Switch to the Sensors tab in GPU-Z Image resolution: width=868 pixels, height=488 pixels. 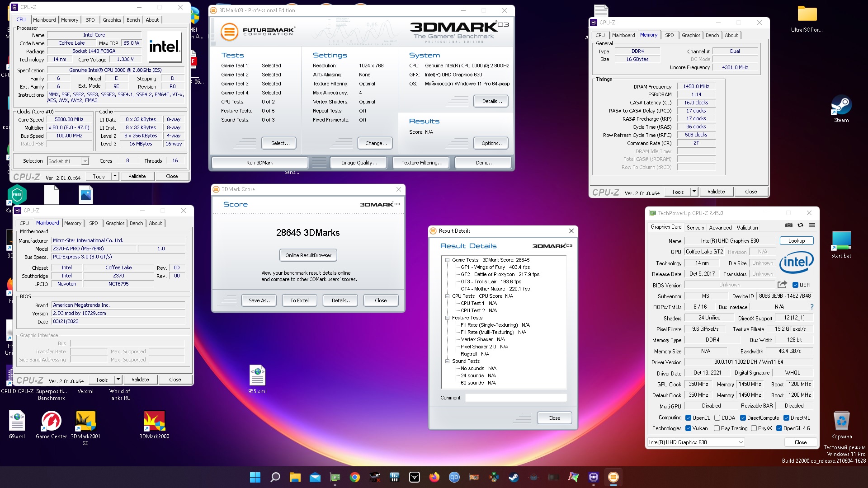695,228
